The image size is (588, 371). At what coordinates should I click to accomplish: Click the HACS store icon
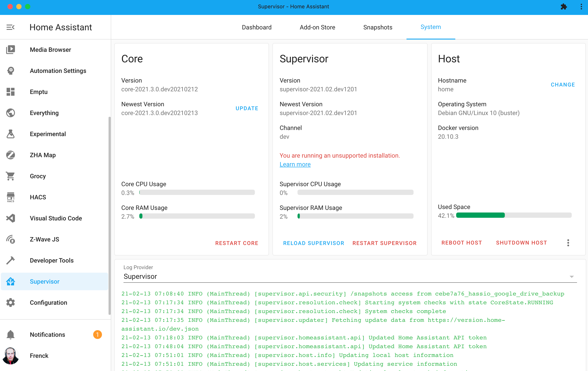11,197
